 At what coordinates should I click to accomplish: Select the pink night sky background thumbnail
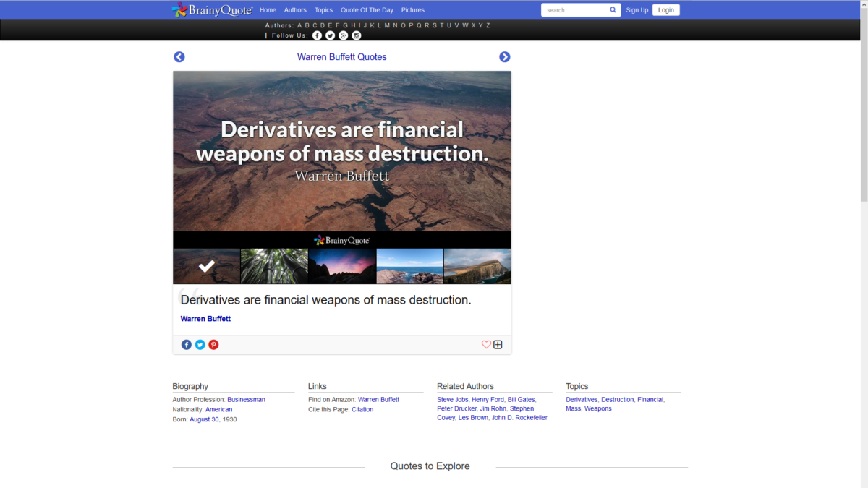point(342,266)
